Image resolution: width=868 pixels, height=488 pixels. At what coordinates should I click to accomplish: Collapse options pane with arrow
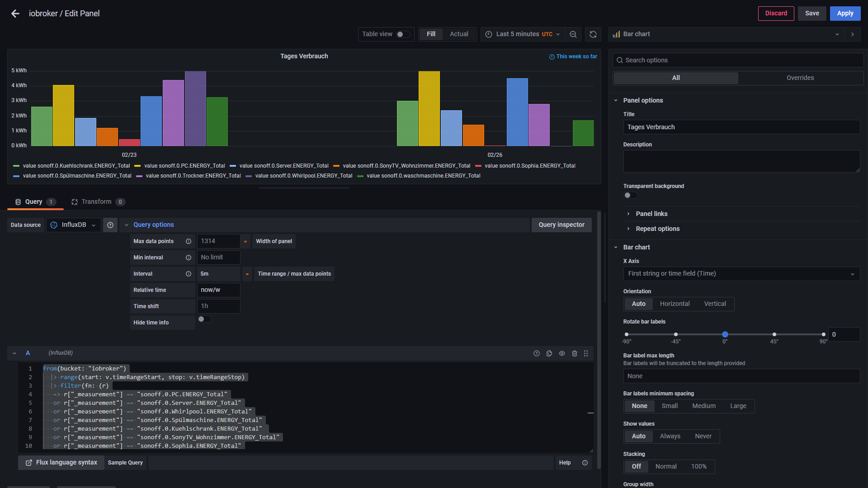[853, 34]
